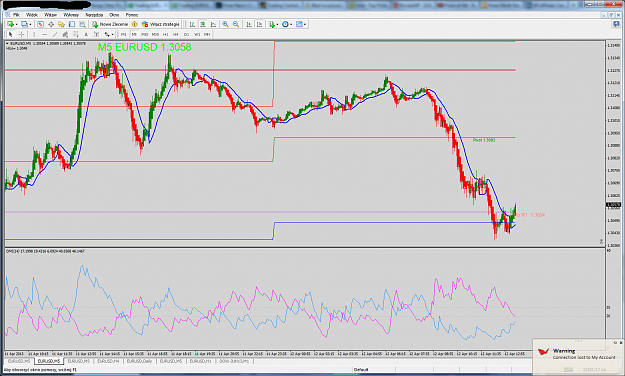The width and height of the screenshot is (625, 376).
Task: Expand the arrows tool dropdown
Action: (112, 34)
